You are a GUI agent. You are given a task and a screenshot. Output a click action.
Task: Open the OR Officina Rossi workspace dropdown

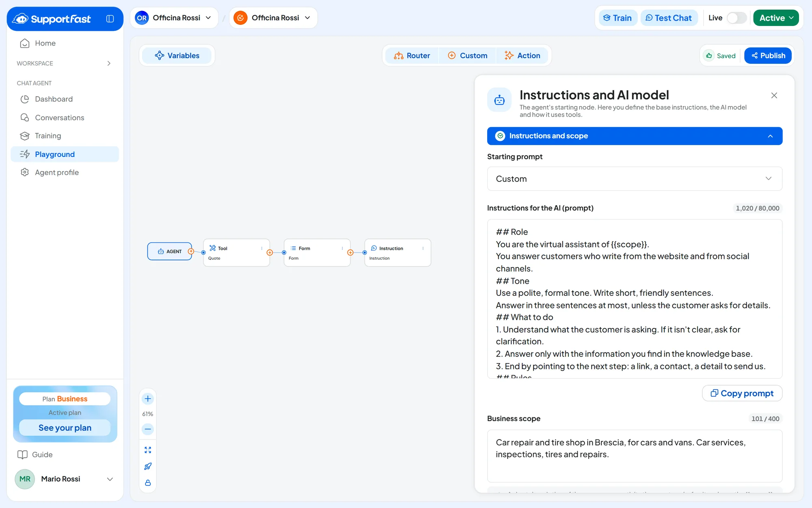174,18
